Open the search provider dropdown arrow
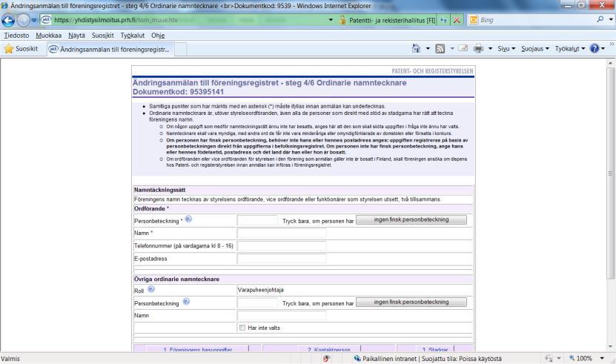Viewport: 616px width, 364px height. tap(611, 19)
